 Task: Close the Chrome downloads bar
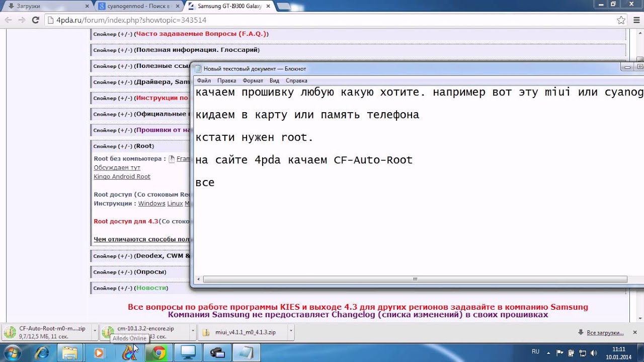[635, 332]
